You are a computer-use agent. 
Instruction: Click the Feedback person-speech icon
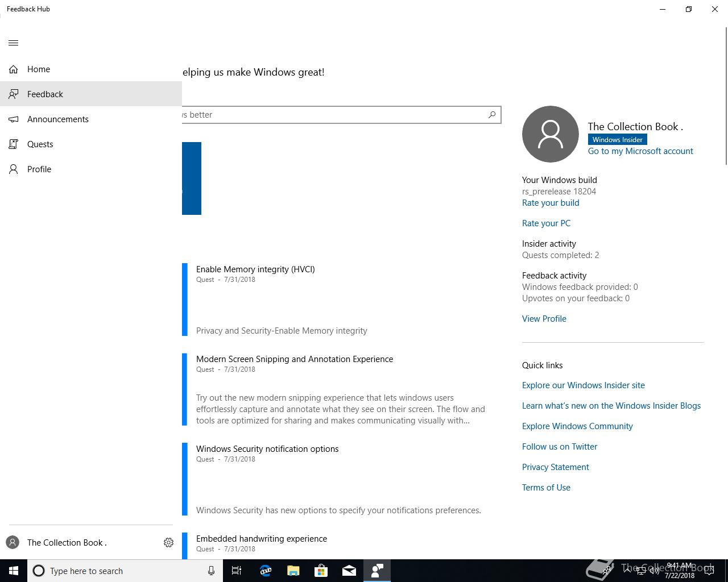tap(14, 94)
